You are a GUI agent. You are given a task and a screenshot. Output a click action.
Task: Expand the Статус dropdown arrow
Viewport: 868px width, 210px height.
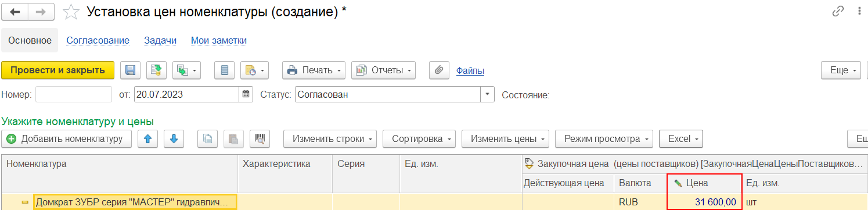coord(488,94)
